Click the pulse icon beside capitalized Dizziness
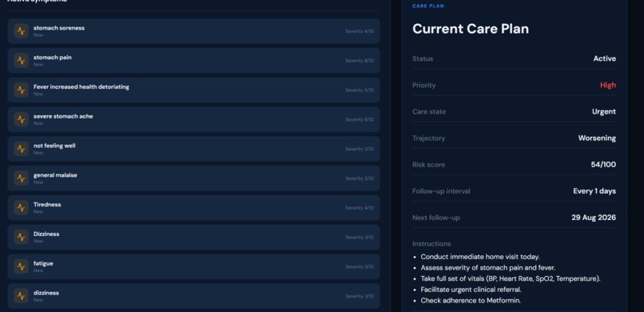This screenshot has width=644, height=312. [x=21, y=237]
